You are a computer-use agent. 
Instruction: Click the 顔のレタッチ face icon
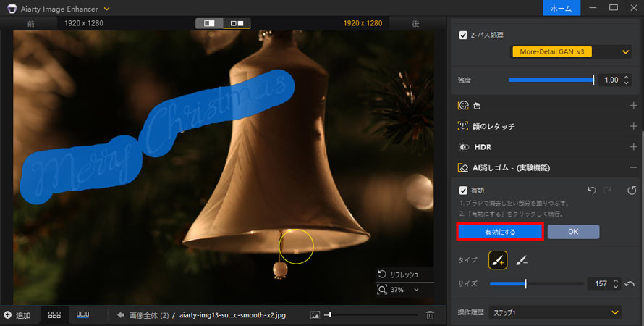(463, 126)
